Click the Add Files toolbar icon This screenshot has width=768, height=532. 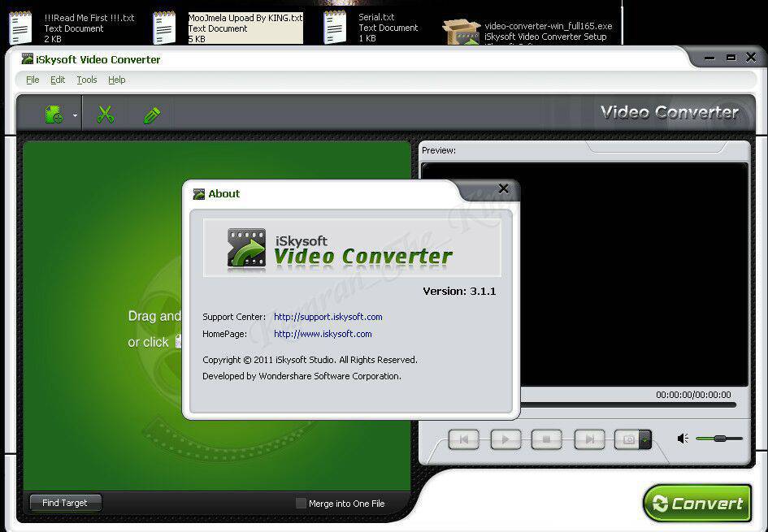point(54,115)
